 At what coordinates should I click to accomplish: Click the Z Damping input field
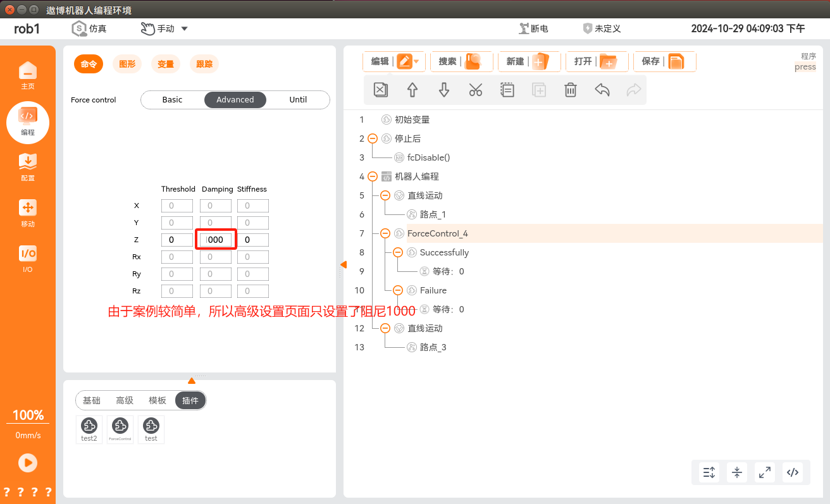(216, 240)
